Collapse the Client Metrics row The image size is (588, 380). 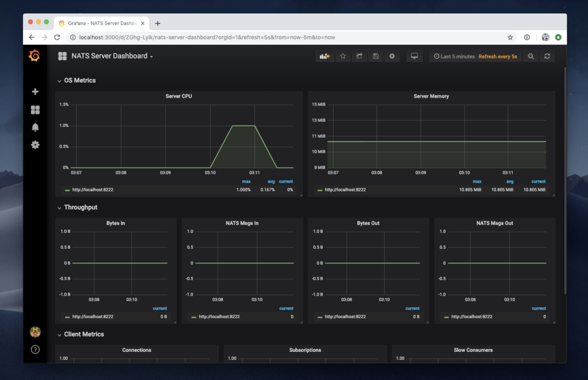(80, 334)
